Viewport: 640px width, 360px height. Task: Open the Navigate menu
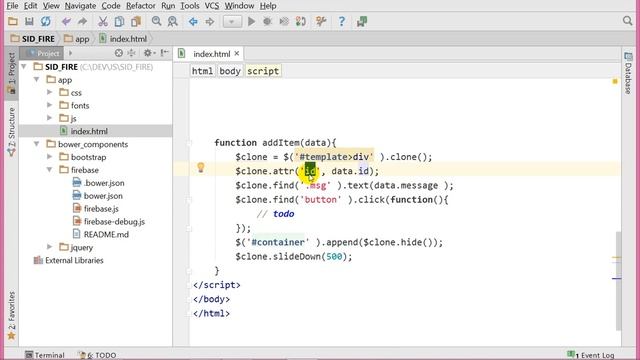point(80,6)
